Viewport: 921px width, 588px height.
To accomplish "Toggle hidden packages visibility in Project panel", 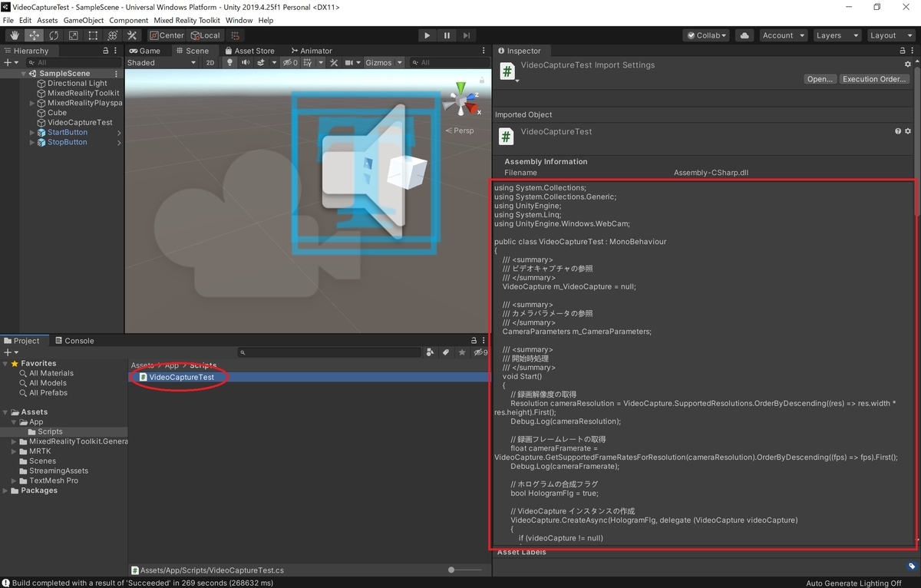I will [x=481, y=352].
